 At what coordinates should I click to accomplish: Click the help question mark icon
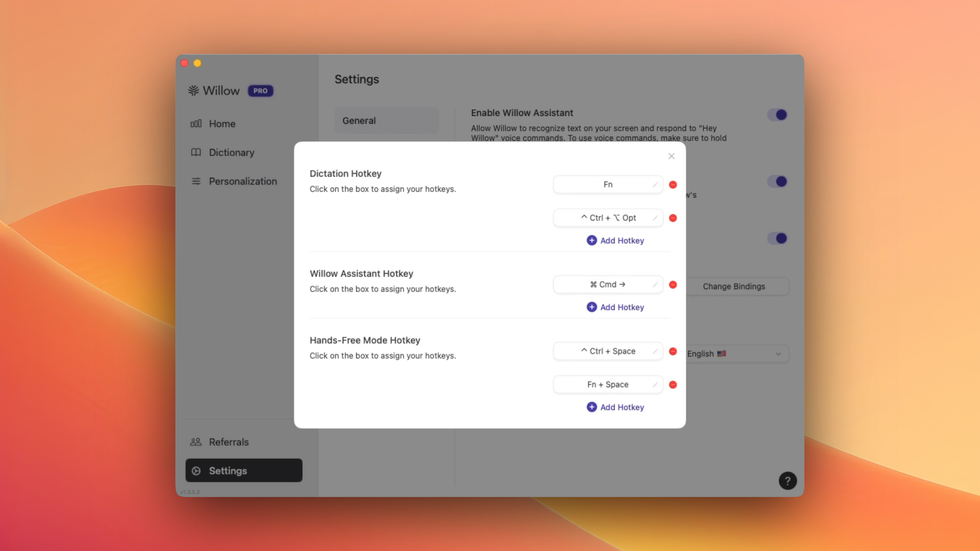[787, 481]
